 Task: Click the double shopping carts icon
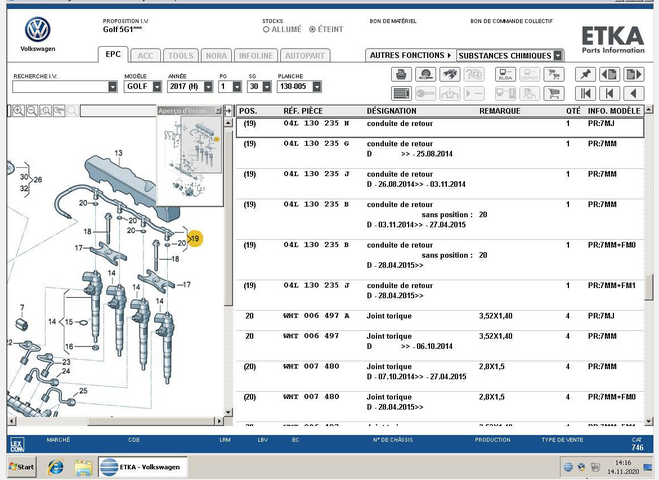click(554, 75)
